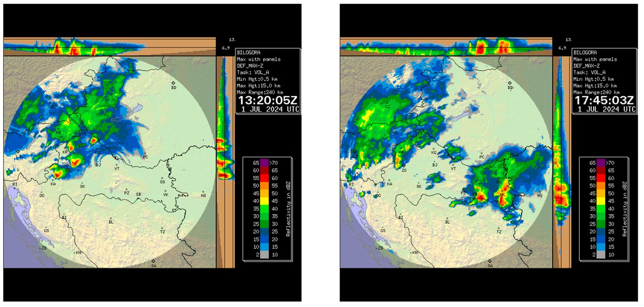
Task: Click the LJ diamond marker on left map
Action: pos(18,152)
